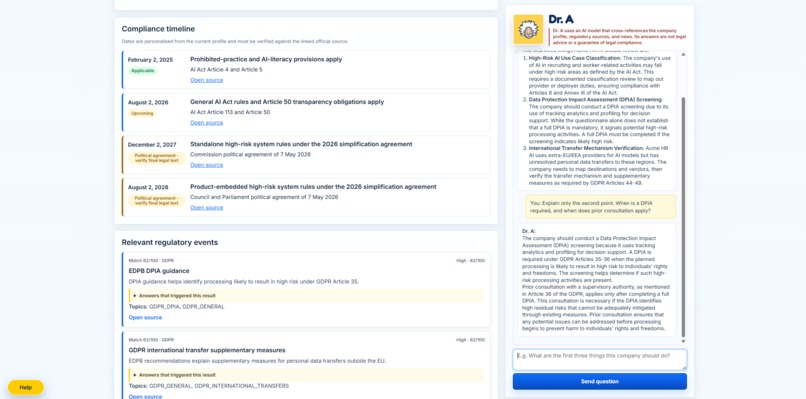Click the August 2, 2026 date

[148, 102]
